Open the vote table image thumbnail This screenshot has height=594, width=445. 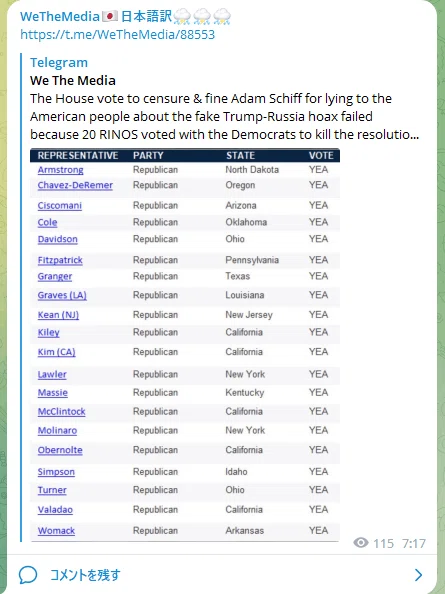(x=185, y=345)
